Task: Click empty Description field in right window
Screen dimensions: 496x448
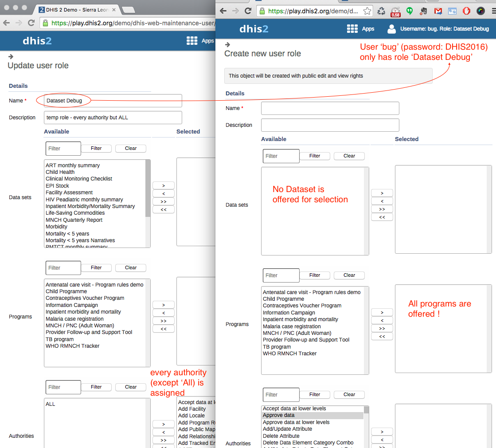Action: 330,125
